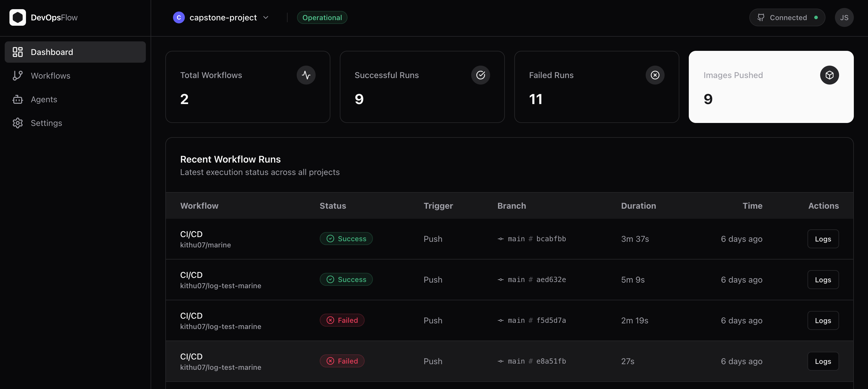This screenshot has width=868, height=389.
Task: Expand the project switcher chevron
Action: click(x=266, y=17)
